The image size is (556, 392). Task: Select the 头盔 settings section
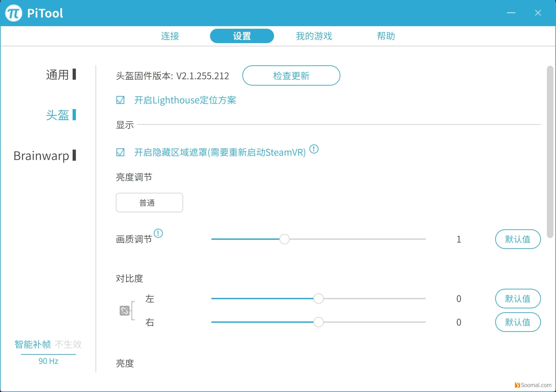point(61,115)
